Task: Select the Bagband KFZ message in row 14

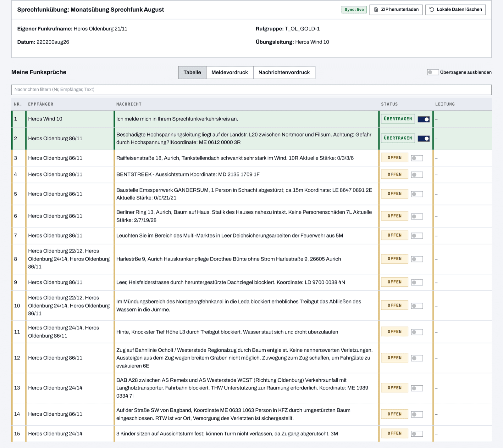Action: (x=233, y=414)
